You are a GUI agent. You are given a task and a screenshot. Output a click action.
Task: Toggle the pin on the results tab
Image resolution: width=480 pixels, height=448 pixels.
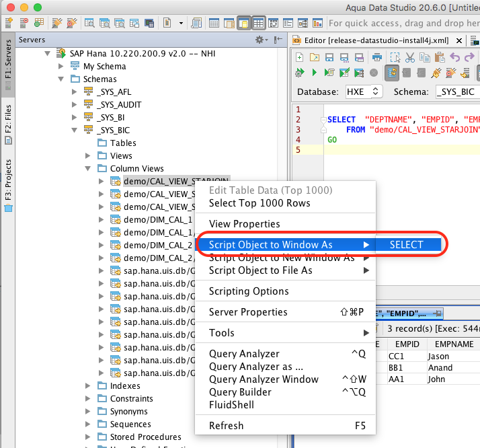pos(438,313)
